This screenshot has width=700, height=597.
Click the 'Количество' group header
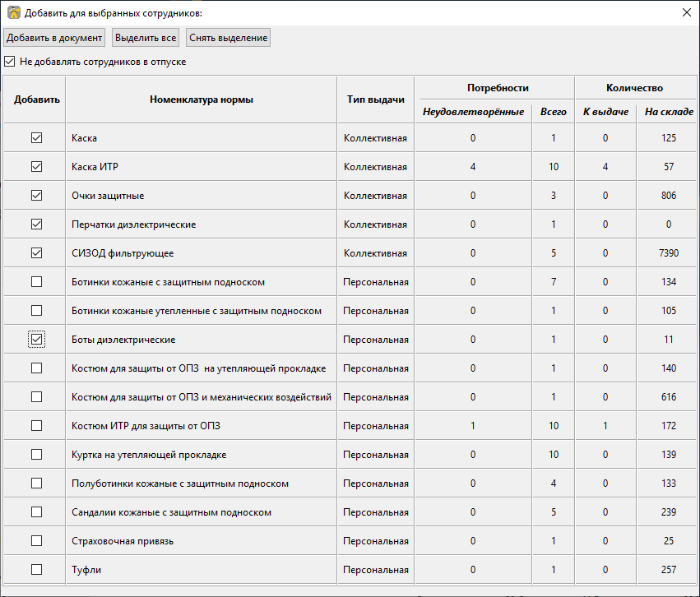634,88
